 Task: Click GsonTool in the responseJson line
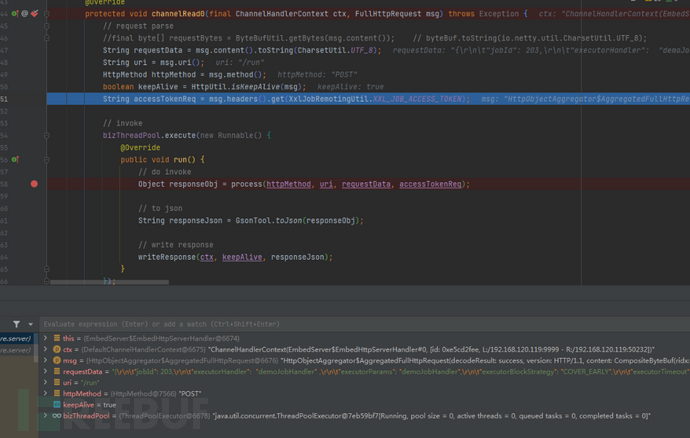tap(253, 221)
